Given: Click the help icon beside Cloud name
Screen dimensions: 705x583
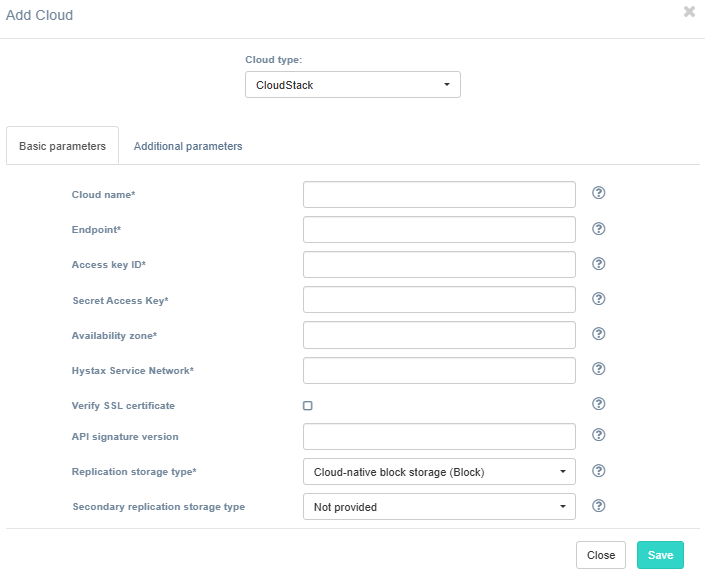Looking at the screenshot, I should pos(598,193).
